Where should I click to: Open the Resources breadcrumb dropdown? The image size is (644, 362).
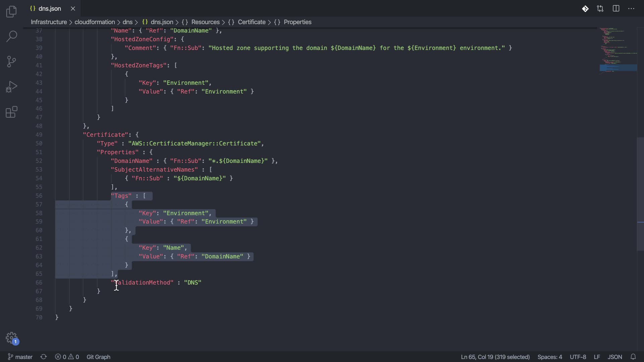pos(205,22)
